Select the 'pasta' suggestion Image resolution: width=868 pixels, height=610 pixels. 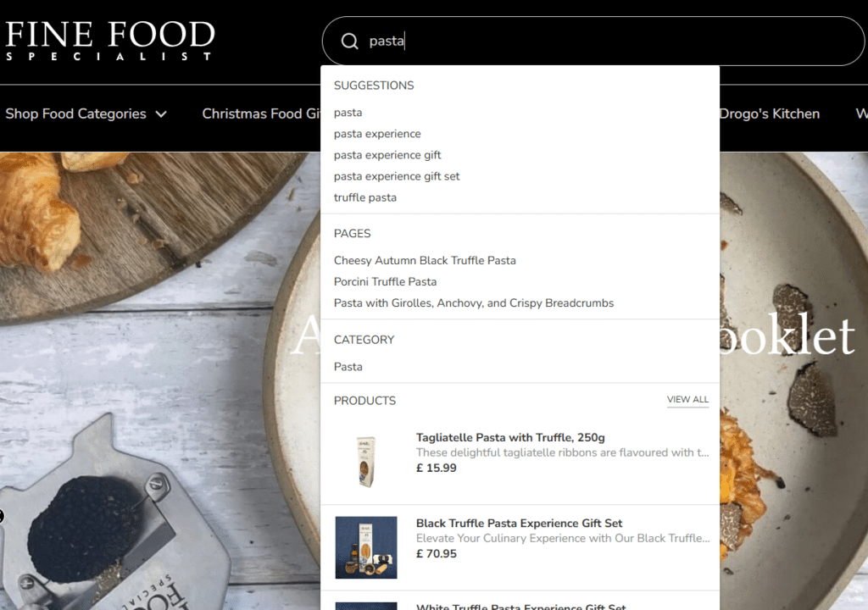click(x=348, y=113)
